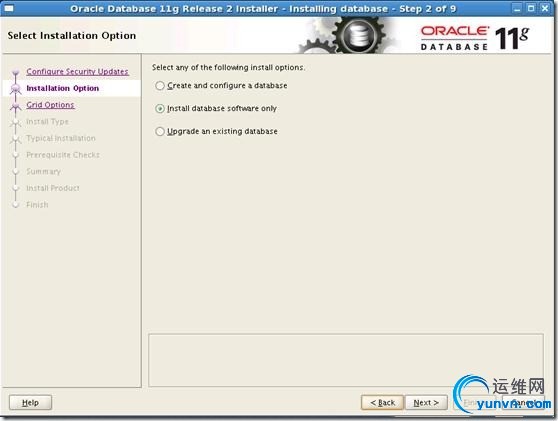The width and height of the screenshot is (558, 421).
Task: Click the Installation Option step marker icon
Action: pos(15,89)
